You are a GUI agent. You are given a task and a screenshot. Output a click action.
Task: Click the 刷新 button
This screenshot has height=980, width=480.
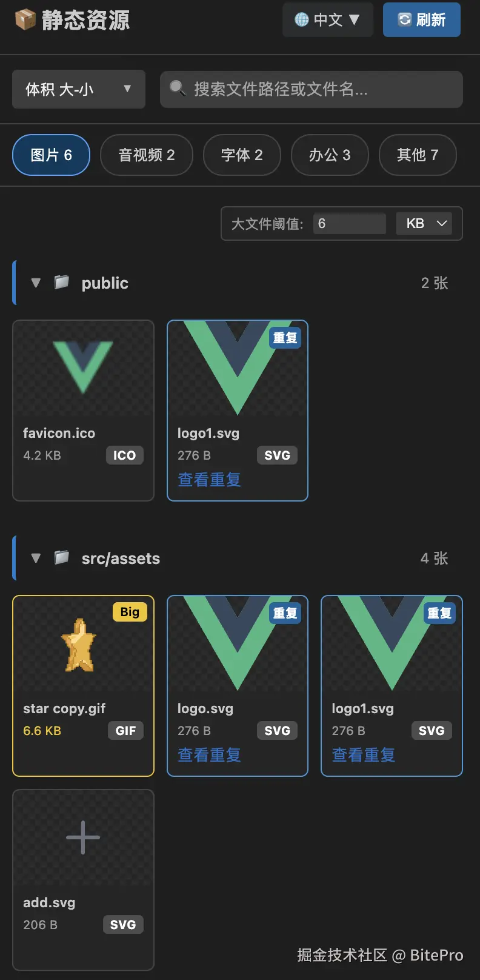[422, 20]
